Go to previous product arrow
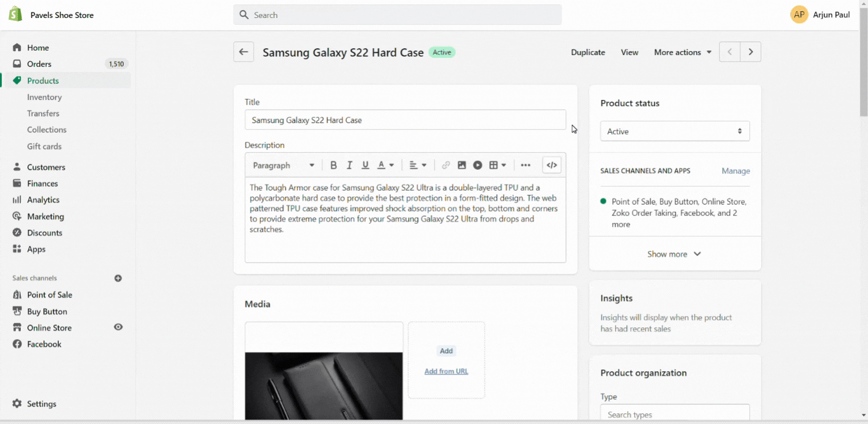Screen dimensions: 868x424 click(x=730, y=52)
